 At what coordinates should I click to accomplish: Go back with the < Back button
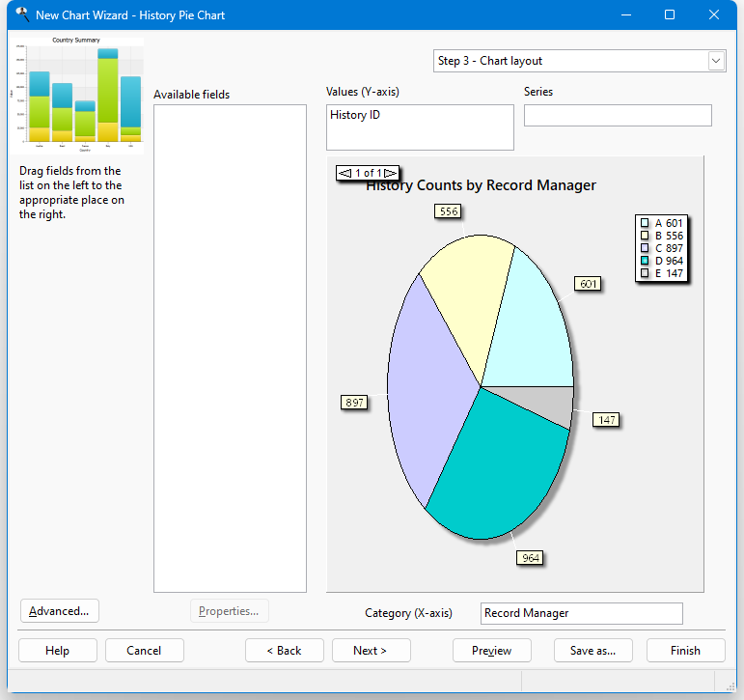point(284,651)
